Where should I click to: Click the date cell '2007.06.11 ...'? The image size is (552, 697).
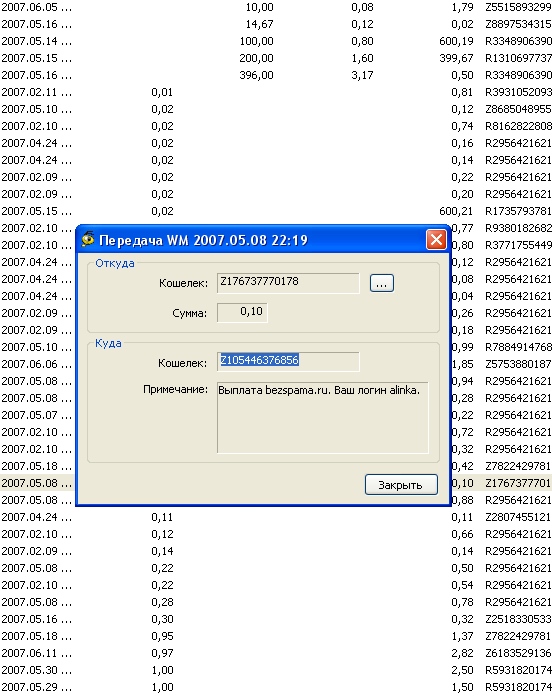pyautogui.click(x=36, y=653)
